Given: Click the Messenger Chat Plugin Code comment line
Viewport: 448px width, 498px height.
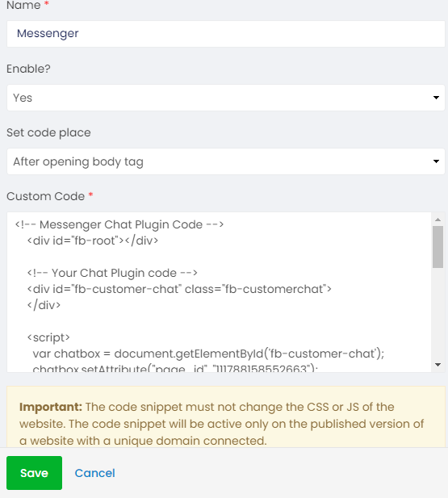Looking at the screenshot, I should coord(119,224).
